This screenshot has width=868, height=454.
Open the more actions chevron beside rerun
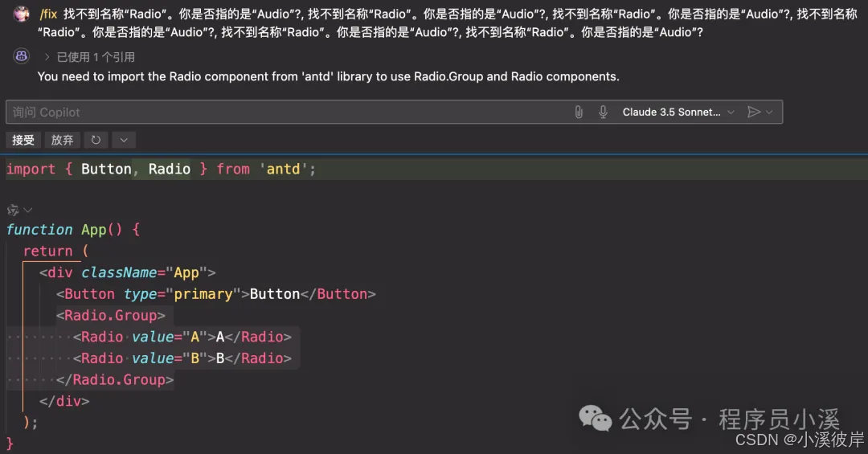tap(124, 140)
